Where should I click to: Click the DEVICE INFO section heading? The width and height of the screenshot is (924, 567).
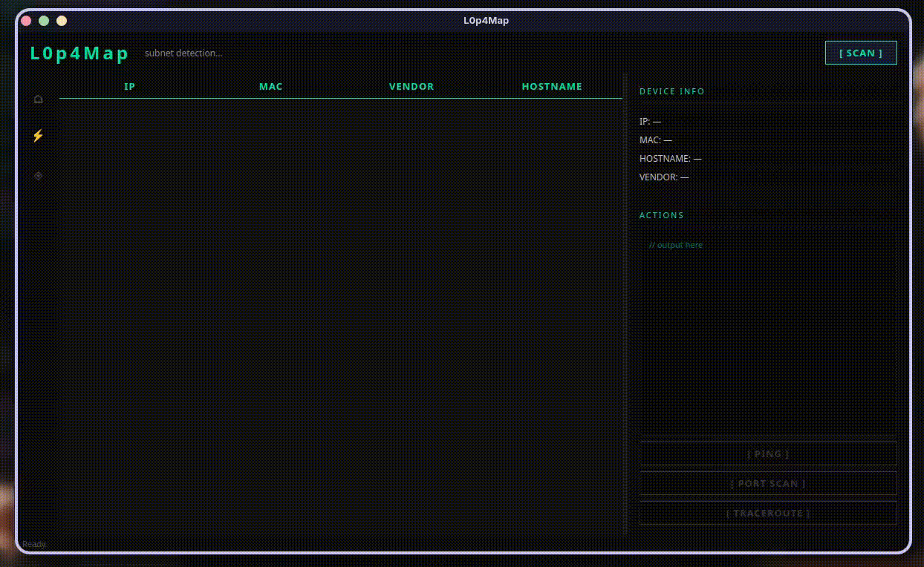[672, 91]
